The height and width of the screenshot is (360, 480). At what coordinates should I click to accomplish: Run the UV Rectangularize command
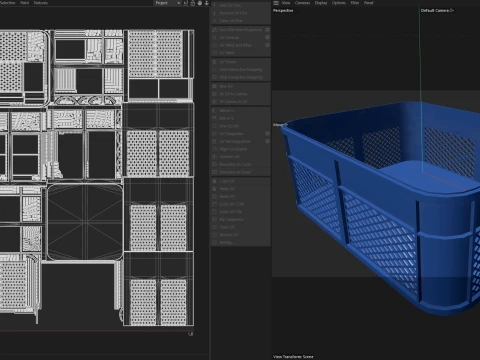tap(238, 141)
